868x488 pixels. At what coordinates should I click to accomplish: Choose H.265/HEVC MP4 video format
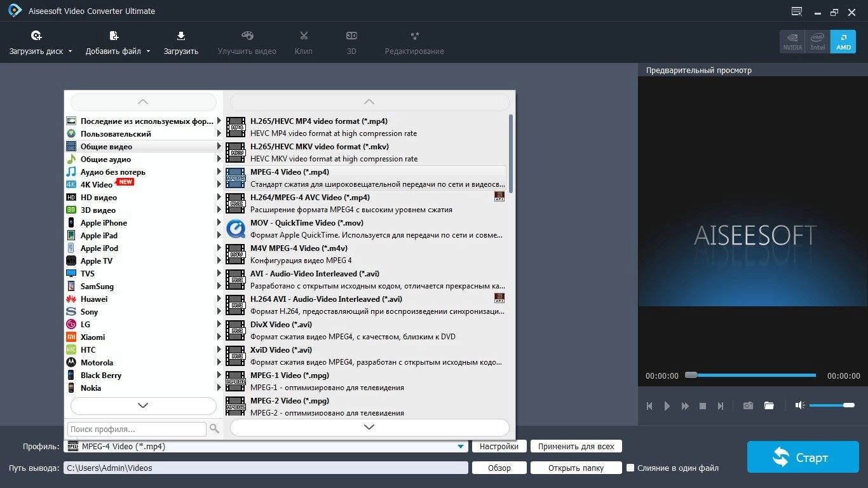tap(366, 127)
